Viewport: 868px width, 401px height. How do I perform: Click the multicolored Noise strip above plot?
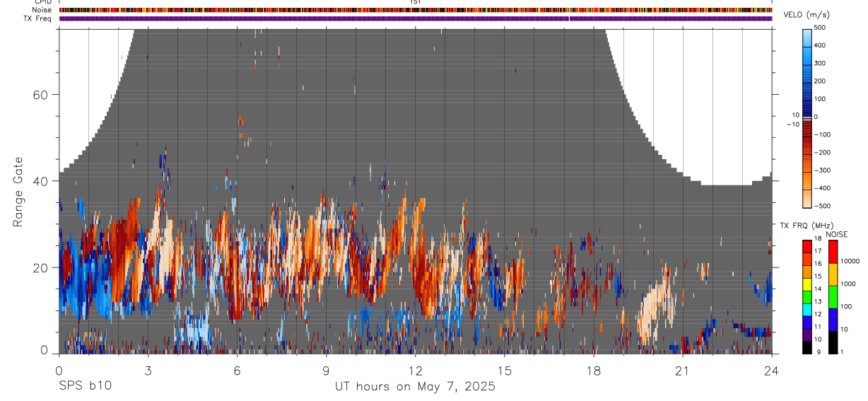click(x=415, y=10)
